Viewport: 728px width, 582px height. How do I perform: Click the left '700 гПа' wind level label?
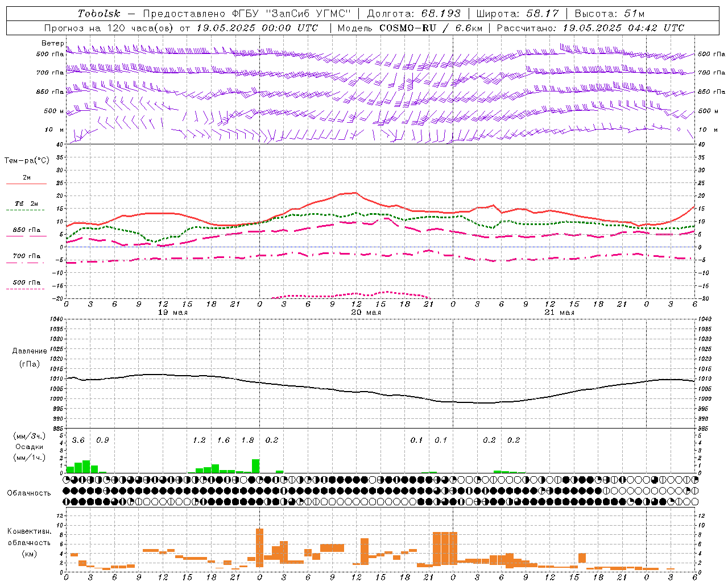click(x=50, y=73)
